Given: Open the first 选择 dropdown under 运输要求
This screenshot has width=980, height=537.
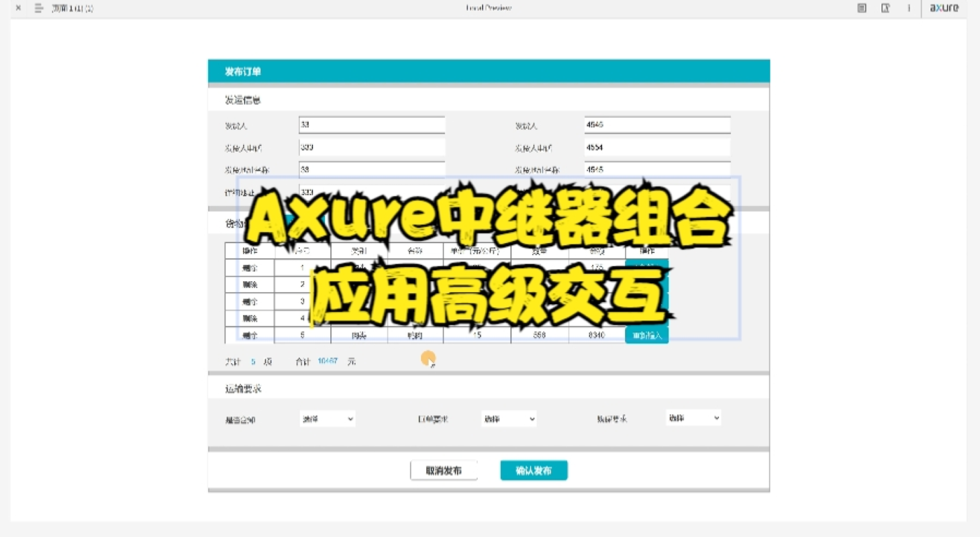Looking at the screenshot, I should pos(328,419).
